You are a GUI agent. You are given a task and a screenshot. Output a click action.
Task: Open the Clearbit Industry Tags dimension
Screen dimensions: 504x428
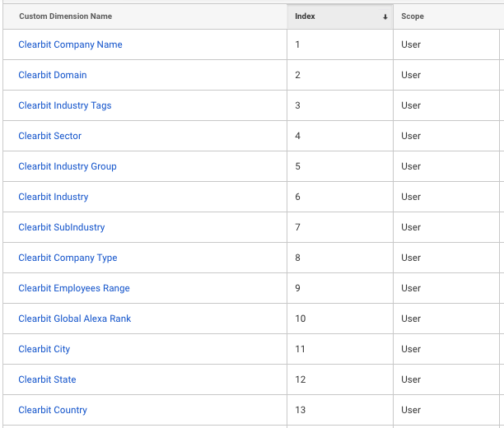64,105
